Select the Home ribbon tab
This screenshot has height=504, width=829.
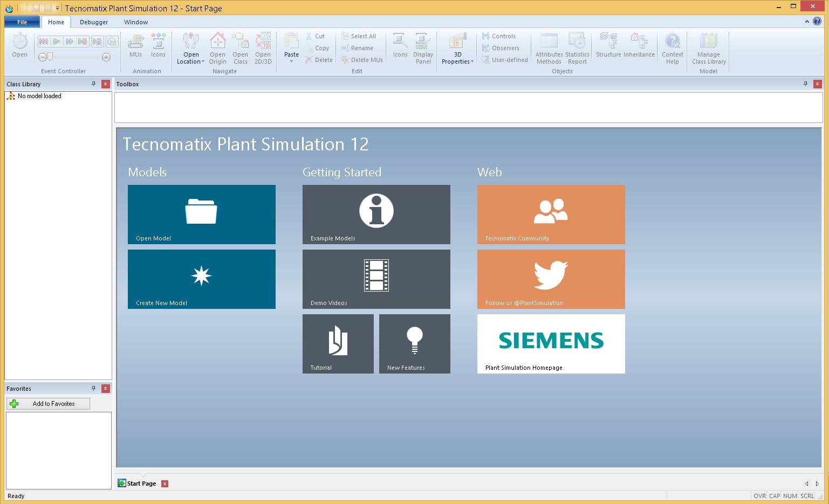pyautogui.click(x=56, y=22)
